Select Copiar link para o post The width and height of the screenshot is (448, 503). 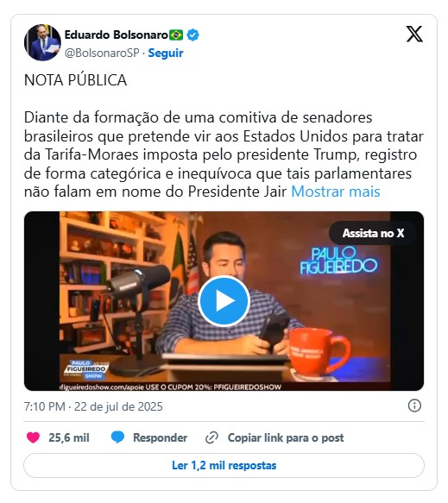[286, 437]
